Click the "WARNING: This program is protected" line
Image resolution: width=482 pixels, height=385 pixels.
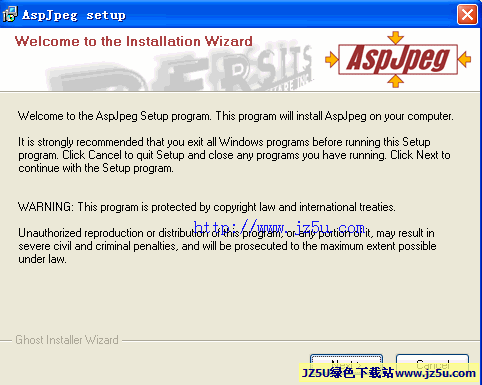point(207,207)
